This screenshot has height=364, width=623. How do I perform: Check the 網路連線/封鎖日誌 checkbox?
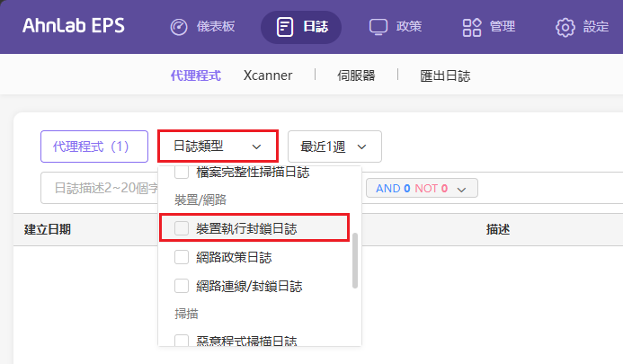[182, 286]
